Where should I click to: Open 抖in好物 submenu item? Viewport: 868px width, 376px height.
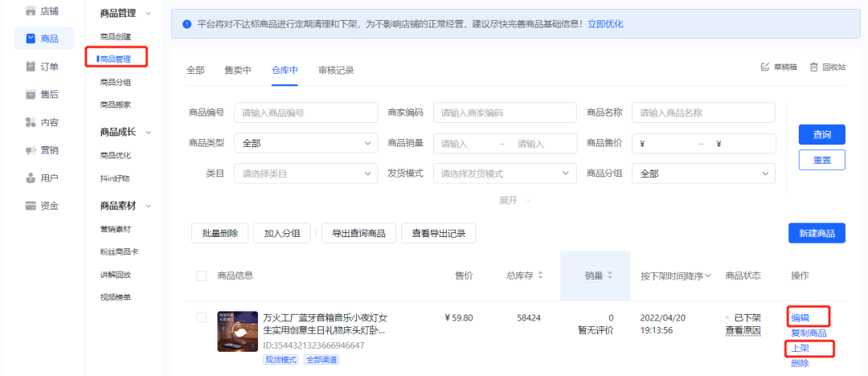point(115,179)
